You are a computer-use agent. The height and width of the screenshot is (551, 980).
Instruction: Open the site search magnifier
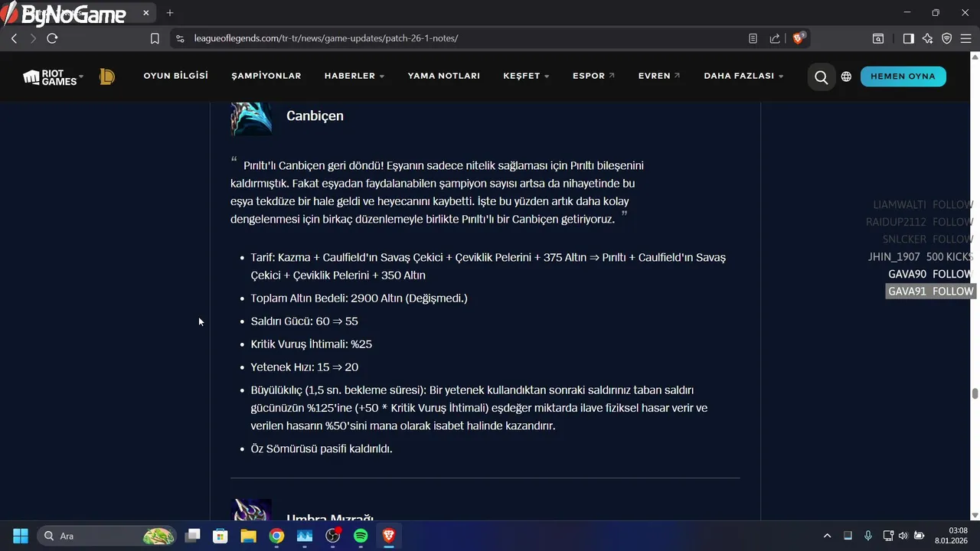pyautogui.click(x=821, y=77)
